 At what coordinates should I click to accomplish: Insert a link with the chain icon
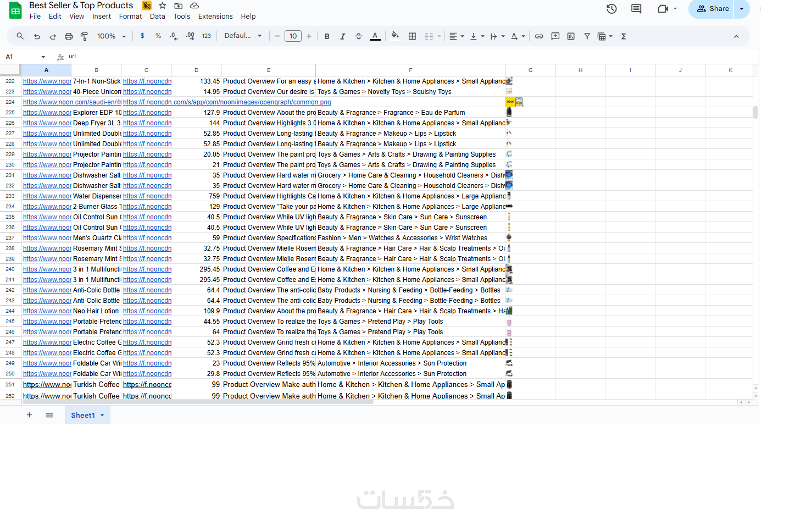pyautogui.click(x=539, y=36)
